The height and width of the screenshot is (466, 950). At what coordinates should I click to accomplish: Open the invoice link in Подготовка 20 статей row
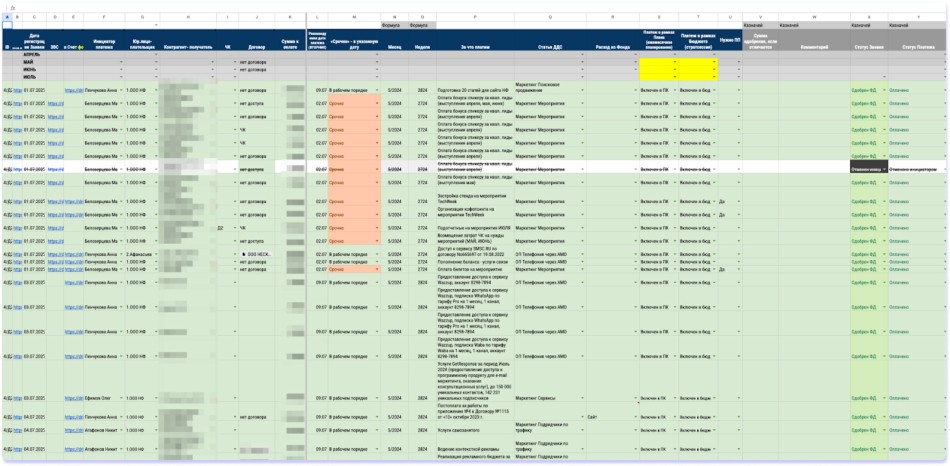(x=73, y=89)
